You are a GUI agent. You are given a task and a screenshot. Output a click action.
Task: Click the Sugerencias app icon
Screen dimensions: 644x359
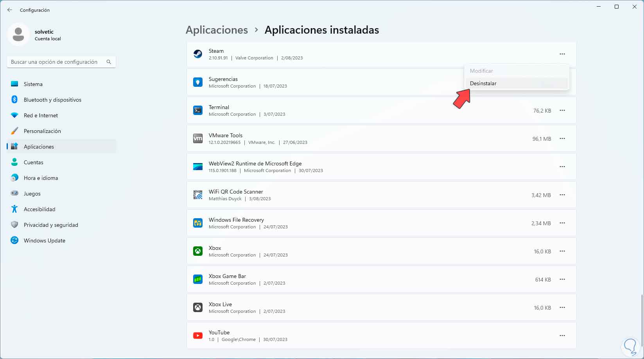point(198,82)
